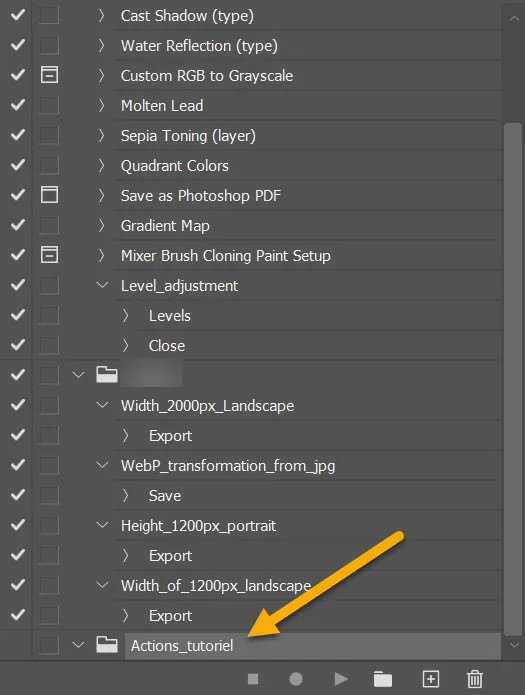Play the selected action

pos(341,679)
